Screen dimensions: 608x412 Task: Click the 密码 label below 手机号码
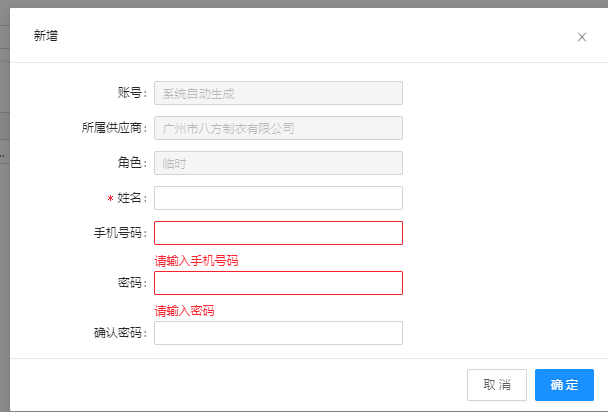[x=131, y=283]
